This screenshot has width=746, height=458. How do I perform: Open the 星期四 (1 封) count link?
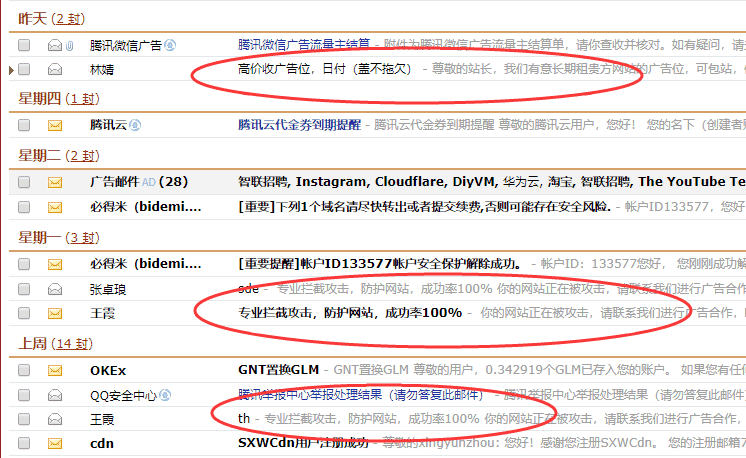click(x=82, y=99)
